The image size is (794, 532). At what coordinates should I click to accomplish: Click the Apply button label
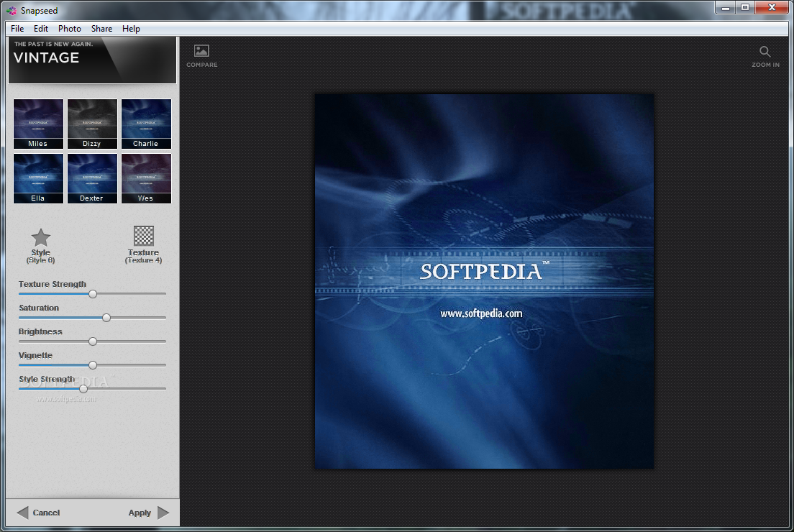tap(140, 513)
